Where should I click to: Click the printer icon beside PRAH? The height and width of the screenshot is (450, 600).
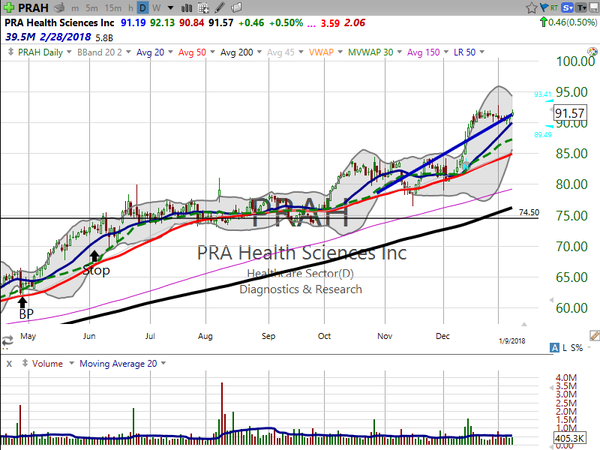click(59, 7)
